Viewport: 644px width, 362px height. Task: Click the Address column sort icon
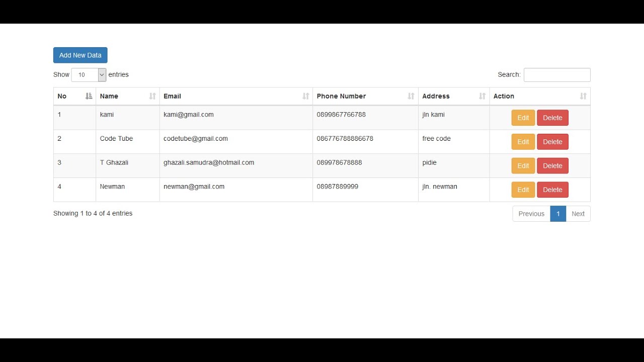click(x=482, y=96)
